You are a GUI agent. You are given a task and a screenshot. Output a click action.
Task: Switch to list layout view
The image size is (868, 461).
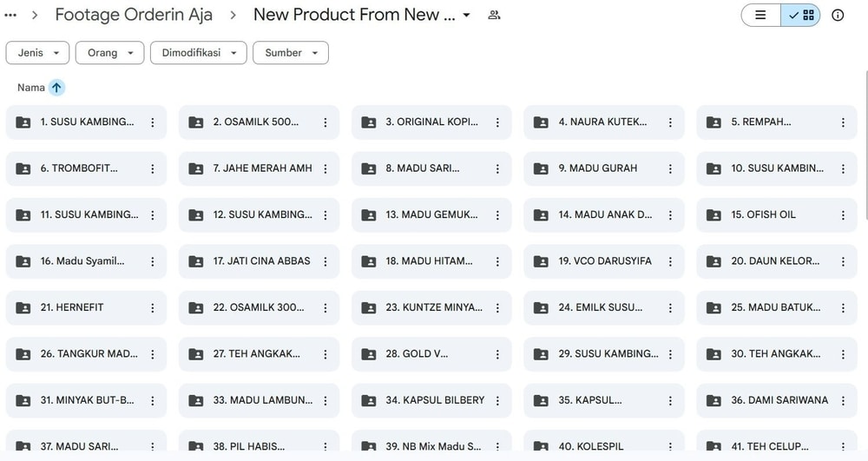(761, 15)
